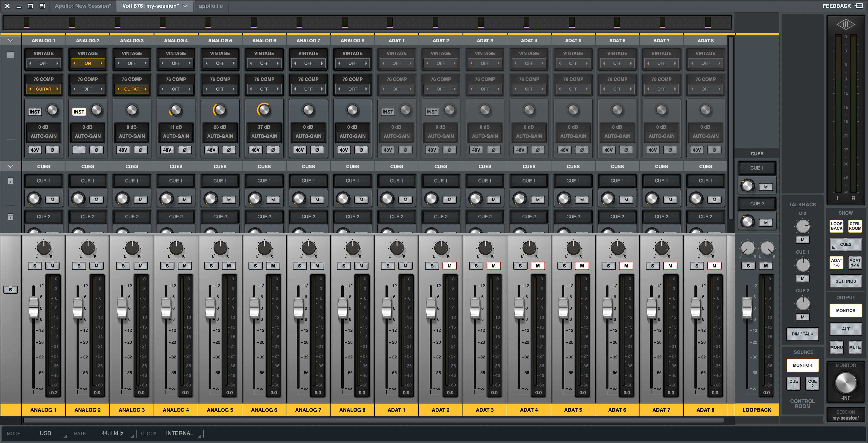Collapse the CUES section chevron

(10, 166)
